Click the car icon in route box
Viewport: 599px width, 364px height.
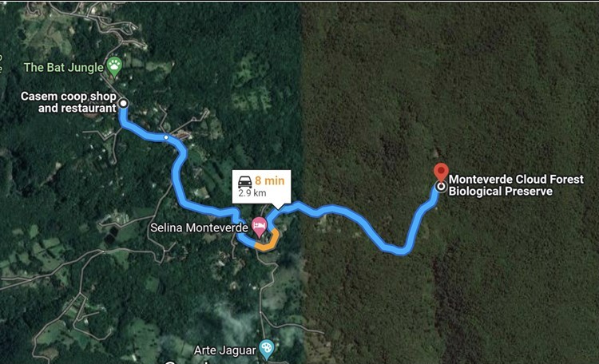245,180
